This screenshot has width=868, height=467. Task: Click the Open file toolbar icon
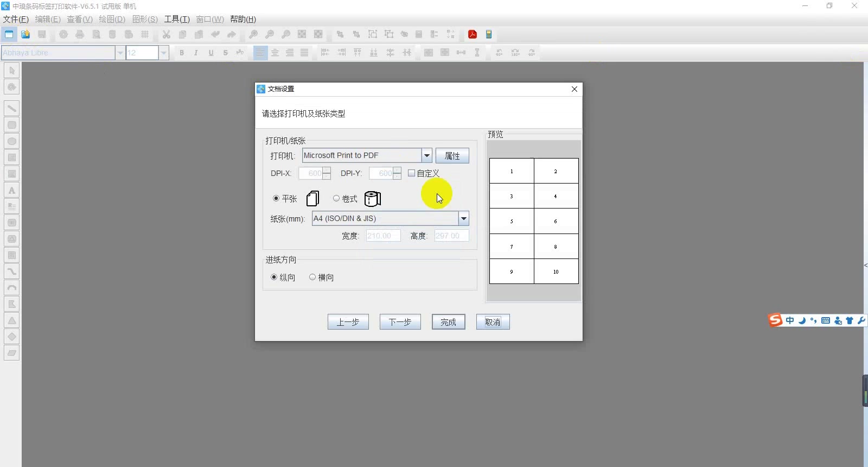pos(25,34)
